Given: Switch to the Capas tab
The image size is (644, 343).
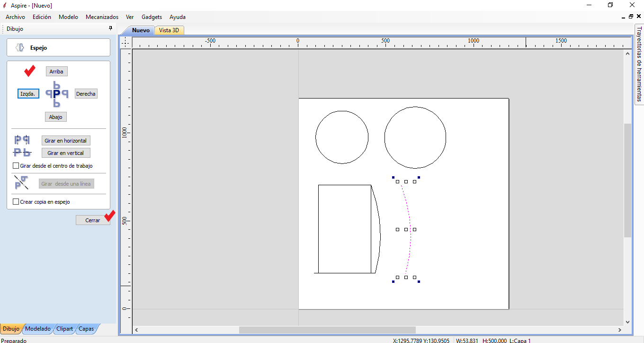Looking at the screenshot, I should 86,329.
